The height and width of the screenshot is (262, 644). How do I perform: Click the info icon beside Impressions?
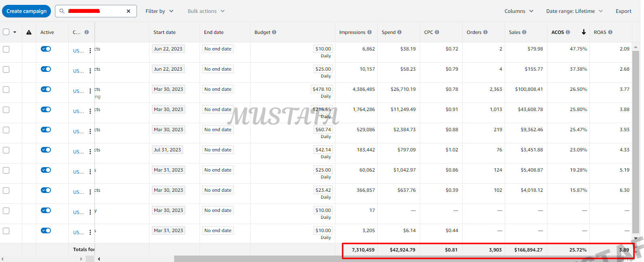coord(369,32)
